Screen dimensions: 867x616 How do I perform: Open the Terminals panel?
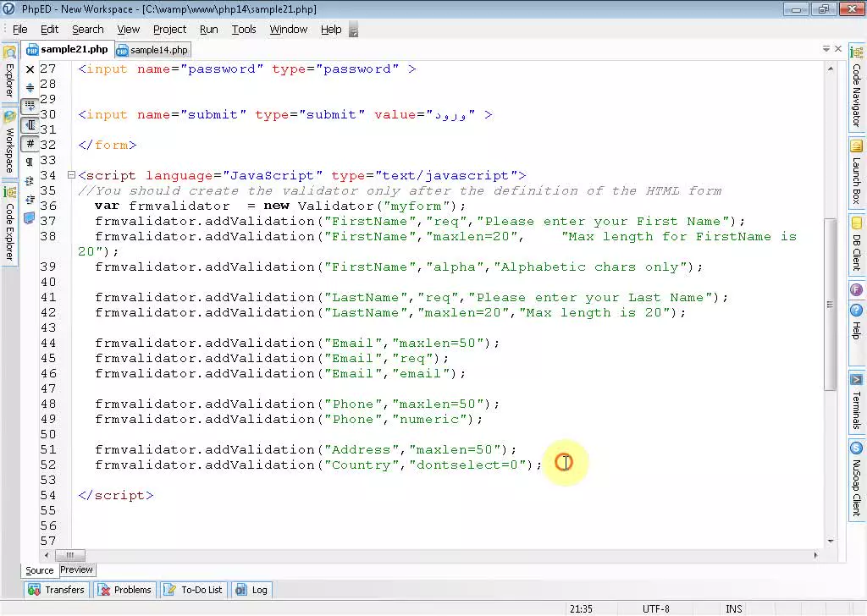[856, 406]
